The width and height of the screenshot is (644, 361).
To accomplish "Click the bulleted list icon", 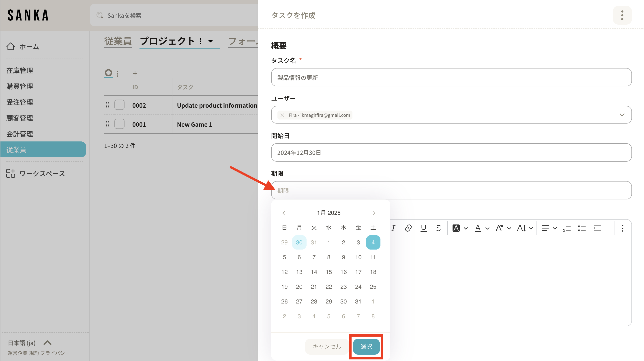I will tap(582, 228).
